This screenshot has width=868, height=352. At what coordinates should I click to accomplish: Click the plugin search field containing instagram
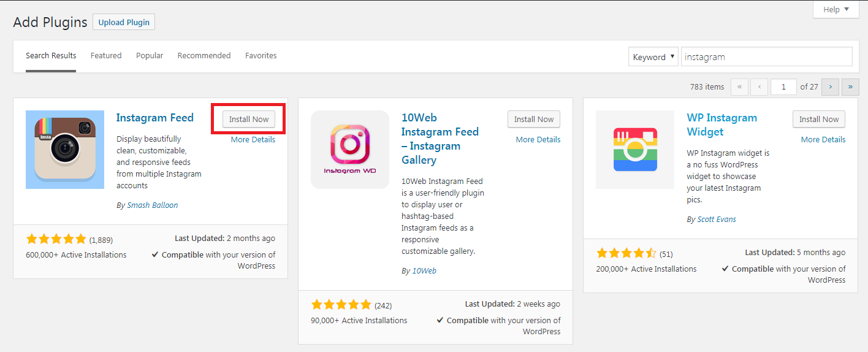click(766, 57)
